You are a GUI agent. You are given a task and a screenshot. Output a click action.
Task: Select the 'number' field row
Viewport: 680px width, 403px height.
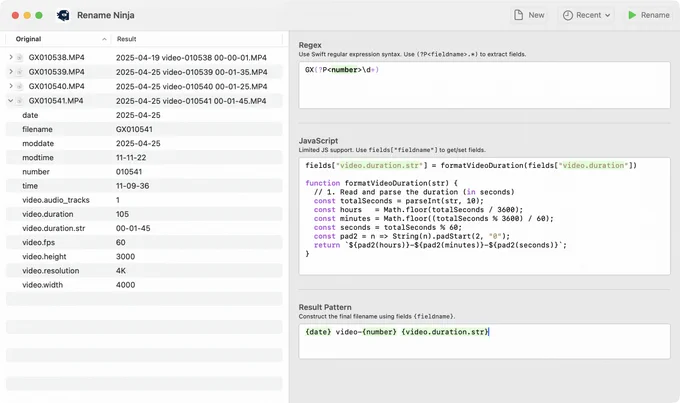pyautogui.click(x=144, y=172)
